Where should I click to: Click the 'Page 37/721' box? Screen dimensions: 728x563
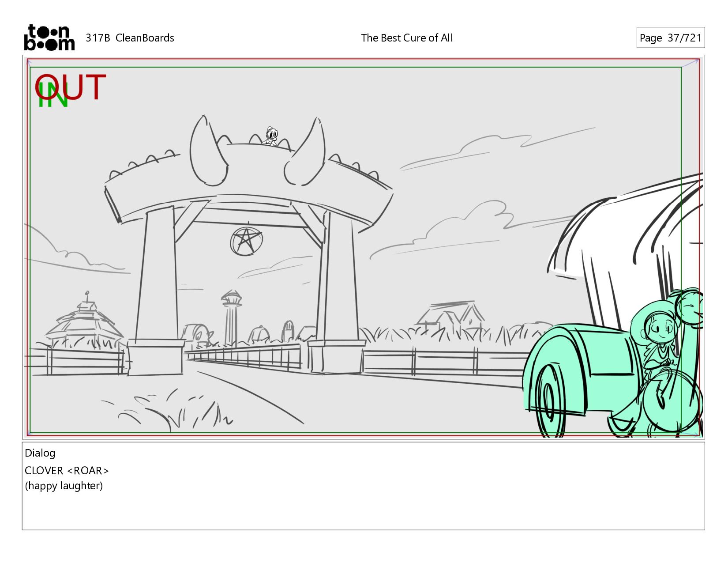click(670, 38)
